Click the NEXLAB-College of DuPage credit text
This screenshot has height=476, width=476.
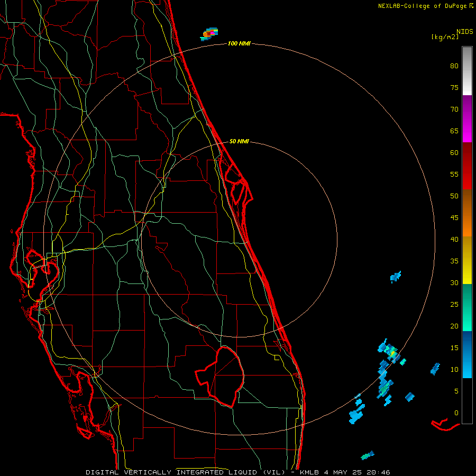tap(422, 6)
